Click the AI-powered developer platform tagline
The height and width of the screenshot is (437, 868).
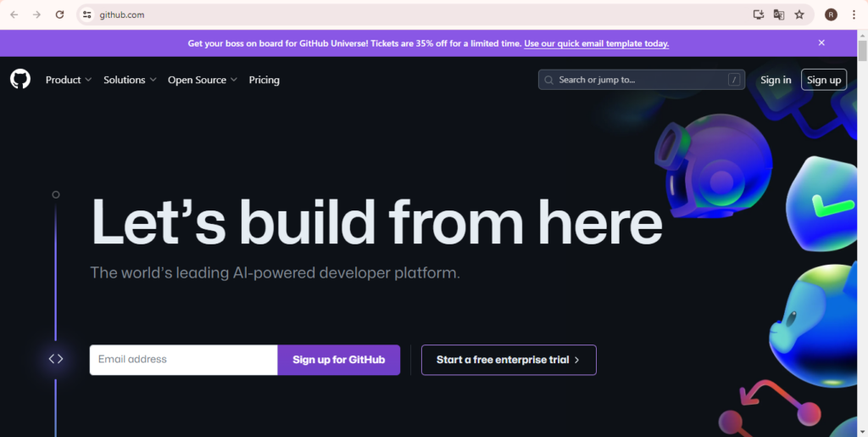[275, 272]
